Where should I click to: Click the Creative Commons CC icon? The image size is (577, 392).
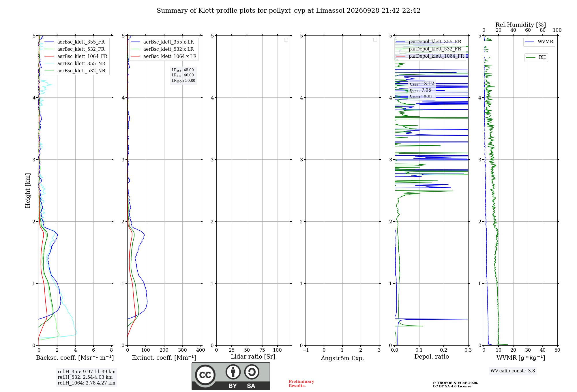point(205,375)
